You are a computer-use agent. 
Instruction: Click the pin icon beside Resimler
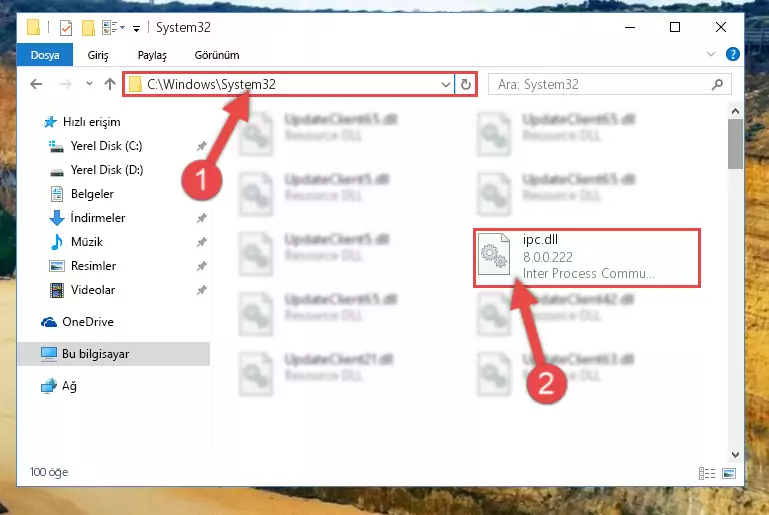tap(202, 266)
